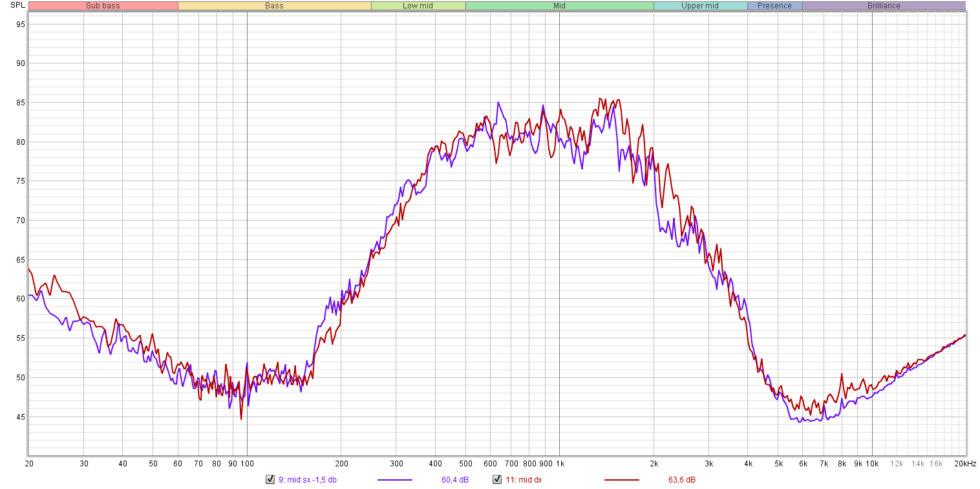Click the 3k tick on the frequency axis
The width and height of the screenshot is (980, 489).
click(709, 464)
